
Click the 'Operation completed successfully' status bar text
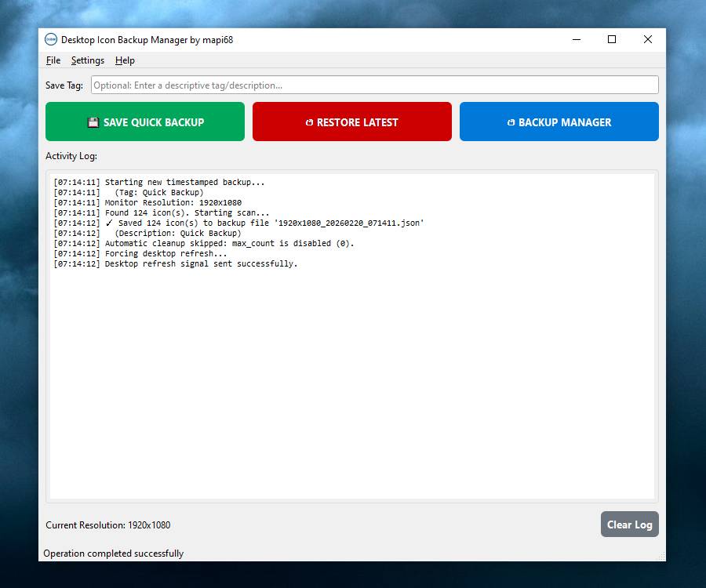pyautogui.click(x=114, y=554)
